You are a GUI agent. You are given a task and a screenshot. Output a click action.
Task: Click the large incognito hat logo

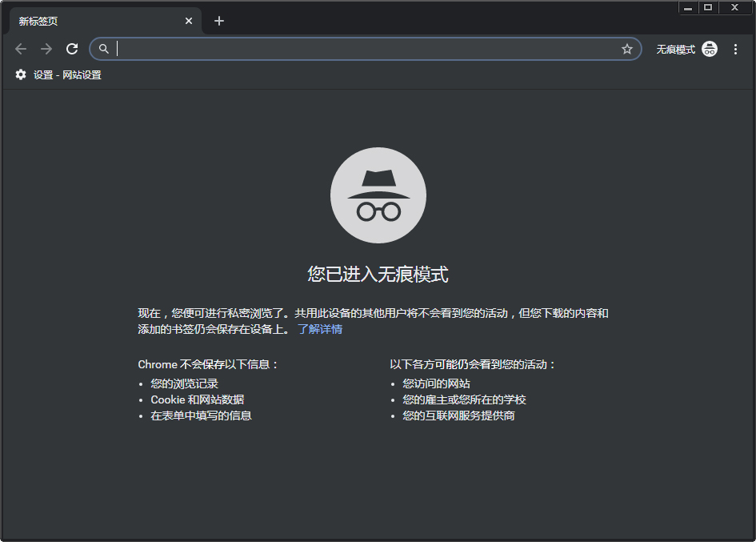click(378, 195)
